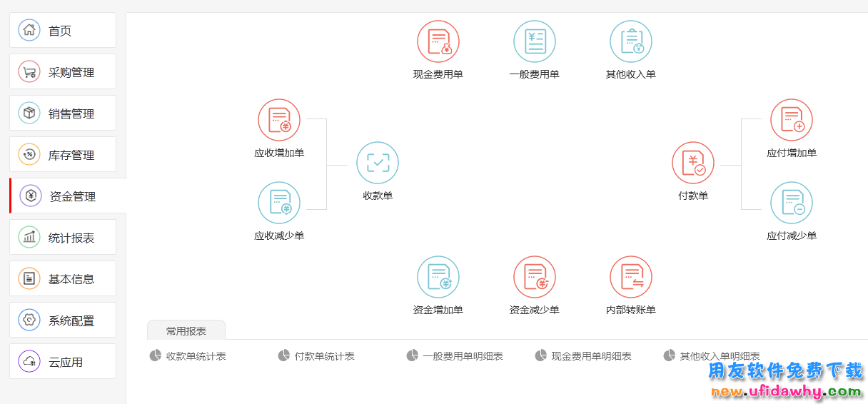
Task: Open the 资金减少单 icon
Action: coord(534,277)
